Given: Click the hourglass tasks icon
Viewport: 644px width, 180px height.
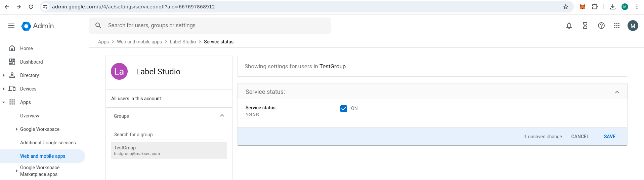Looking at the screenshot, I should pos(585,26).
